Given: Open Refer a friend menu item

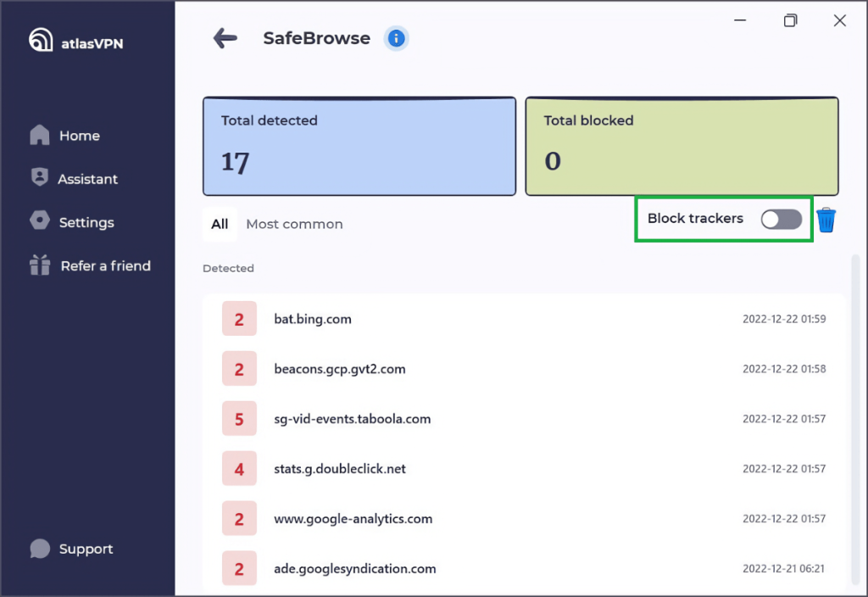Looking at the screenshot, I should 90,265.
